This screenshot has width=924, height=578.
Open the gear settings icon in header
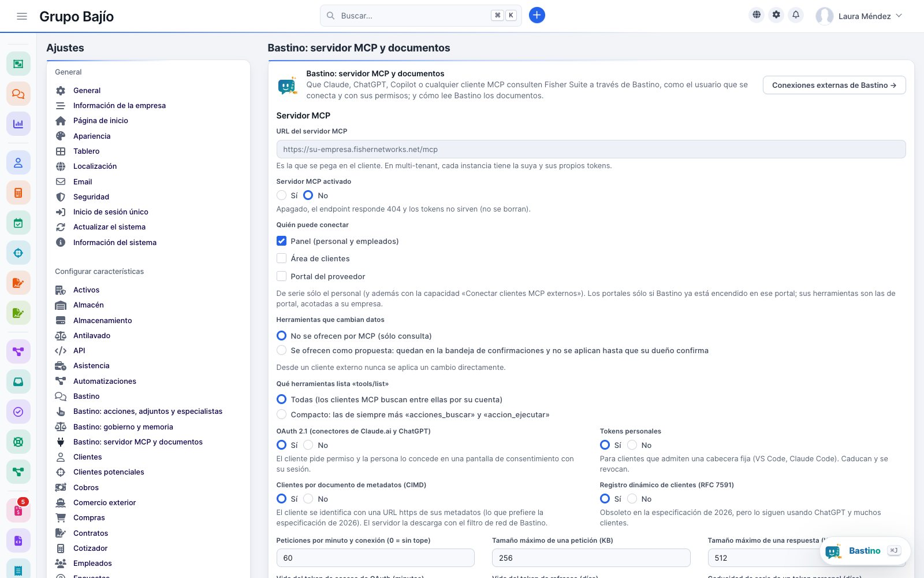click(776, 15)
